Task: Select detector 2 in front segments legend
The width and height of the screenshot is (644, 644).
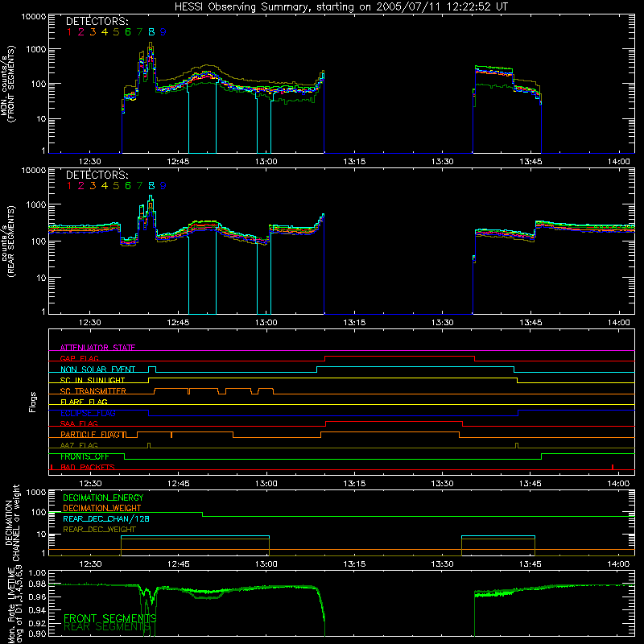Action: pos(81,32)
